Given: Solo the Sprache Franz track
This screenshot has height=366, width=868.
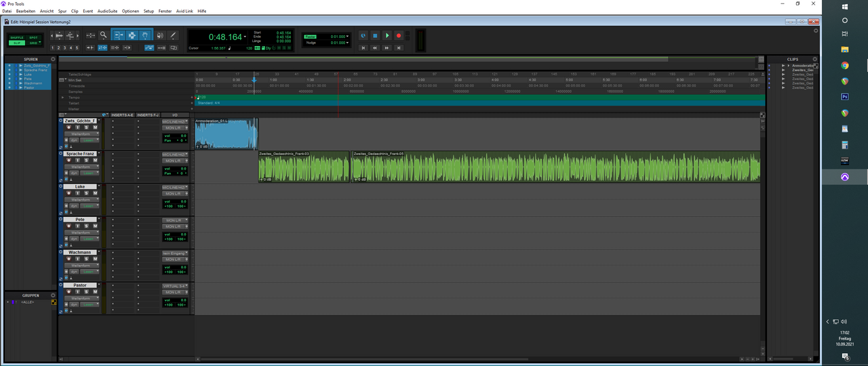Looking at the screenshot, I should tap(86, 160).
